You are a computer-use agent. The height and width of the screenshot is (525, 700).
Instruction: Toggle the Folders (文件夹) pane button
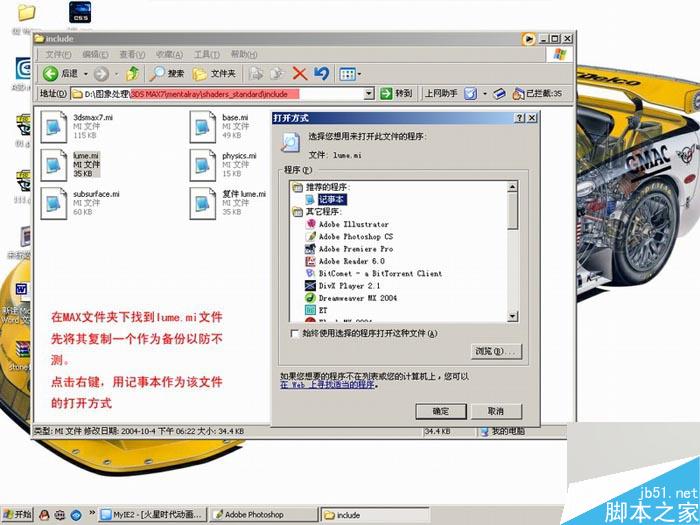(214, 74)
